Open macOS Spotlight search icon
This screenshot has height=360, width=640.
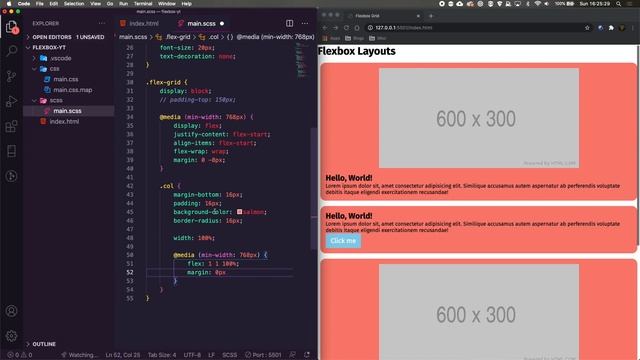(619, 4)
